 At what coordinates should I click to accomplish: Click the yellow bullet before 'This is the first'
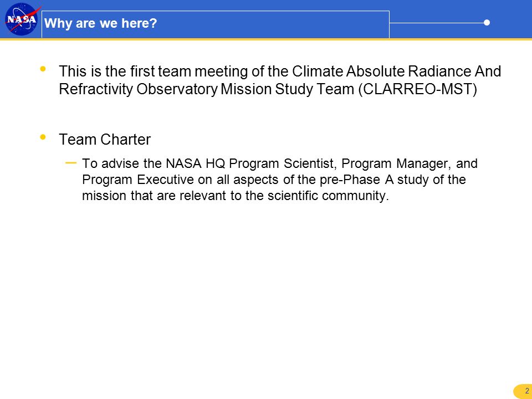tap(43, 69)
